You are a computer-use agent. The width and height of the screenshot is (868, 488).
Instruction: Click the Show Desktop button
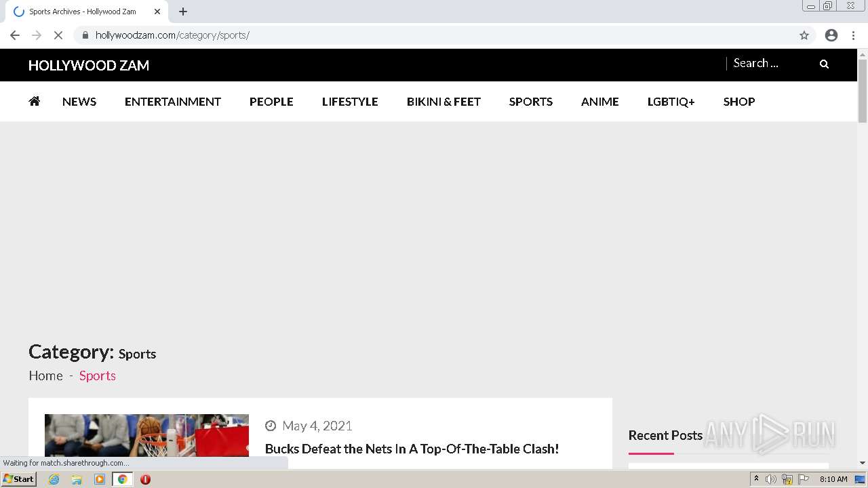tap(860, 479)
